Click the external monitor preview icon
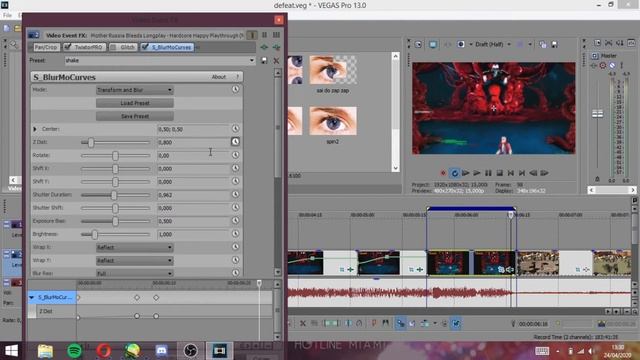This screenshot has width=640, height=360. click(432, 44)
